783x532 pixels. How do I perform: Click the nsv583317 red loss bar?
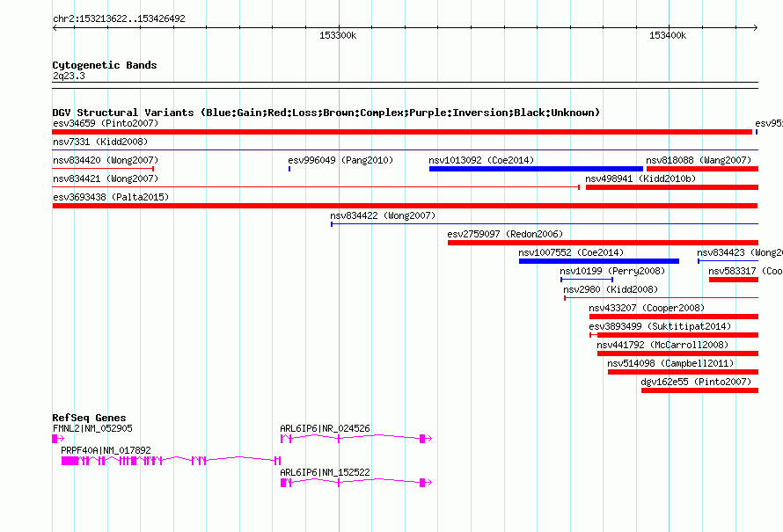pos(734,280)
